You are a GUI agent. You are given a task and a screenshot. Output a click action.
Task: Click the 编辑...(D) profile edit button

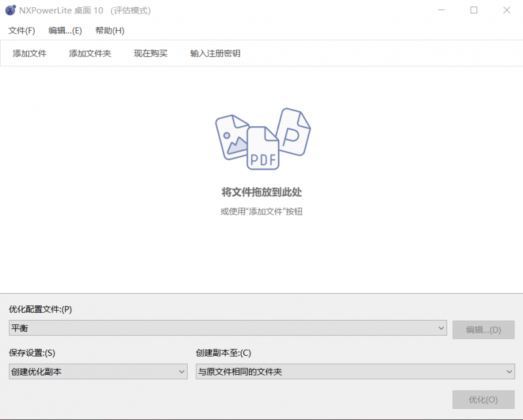click(484, 330)
